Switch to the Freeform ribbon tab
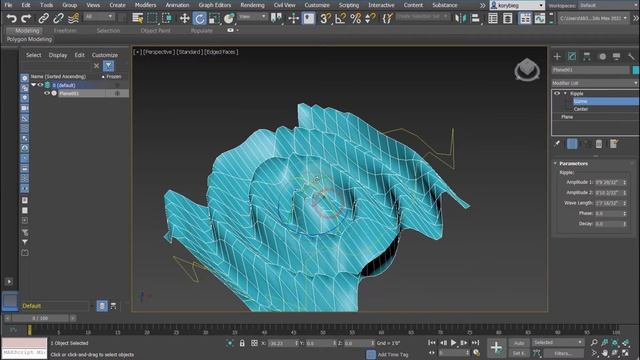 click(x=65, y=31)
